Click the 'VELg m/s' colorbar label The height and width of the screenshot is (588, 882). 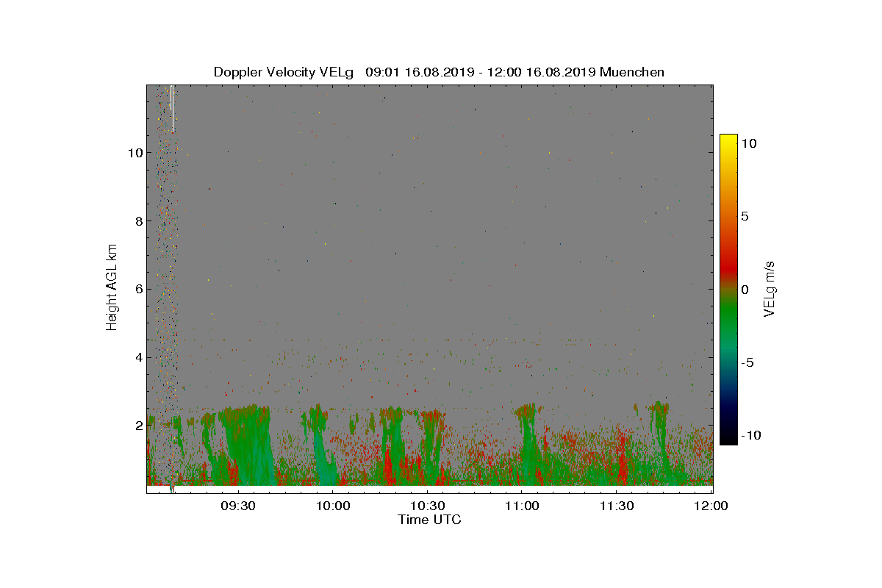[x=770, y=287]
